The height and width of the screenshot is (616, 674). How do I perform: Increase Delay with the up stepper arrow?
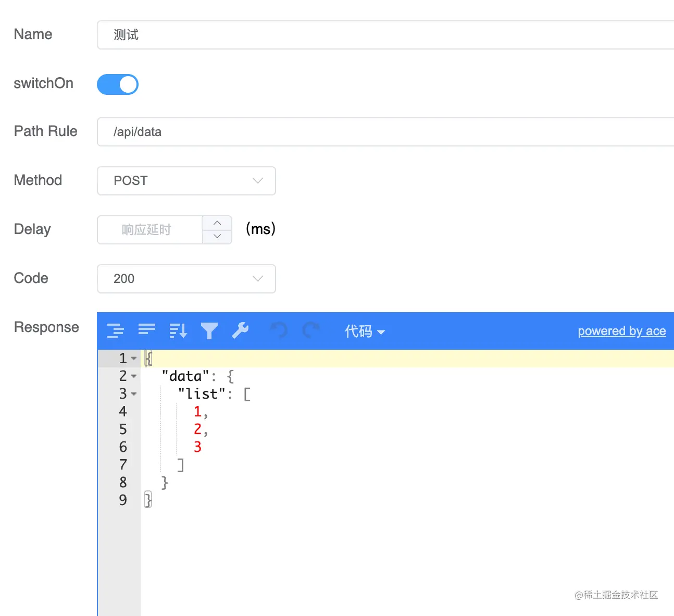[x=217, y=223]
